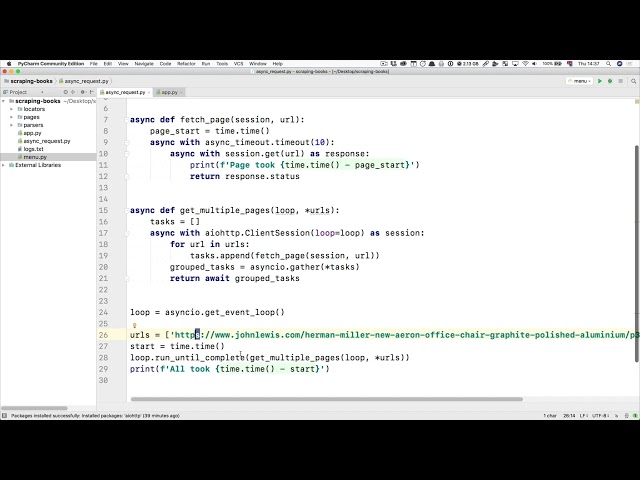Open the Run menu
This screenshot has width=640, height=480.
coord(206,64)
